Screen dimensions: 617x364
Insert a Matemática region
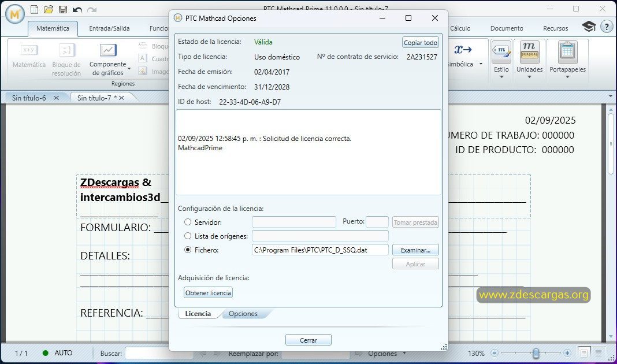click(x=29, y=56)
